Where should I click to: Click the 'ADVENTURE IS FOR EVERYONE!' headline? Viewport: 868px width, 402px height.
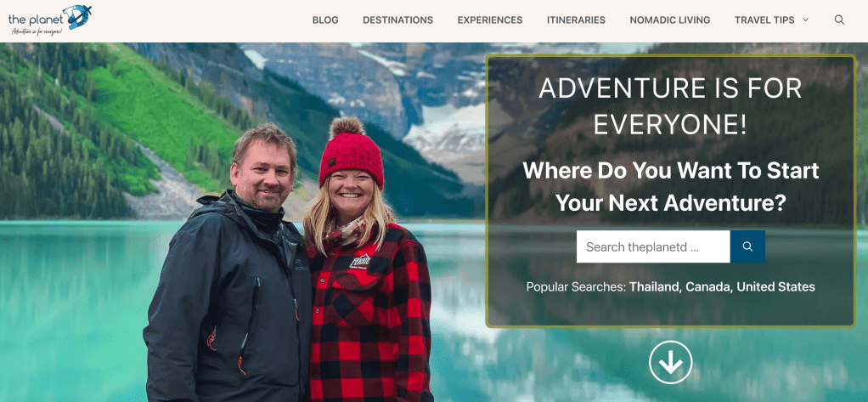[x=670, y=106]
